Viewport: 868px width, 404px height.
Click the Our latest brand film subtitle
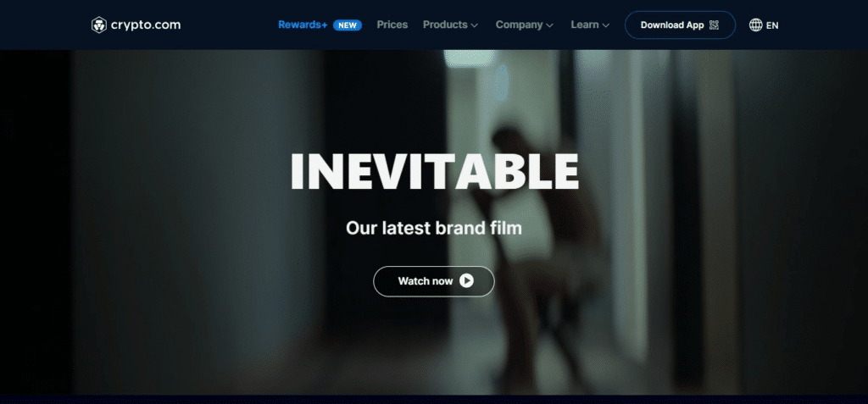coord(433,228)
